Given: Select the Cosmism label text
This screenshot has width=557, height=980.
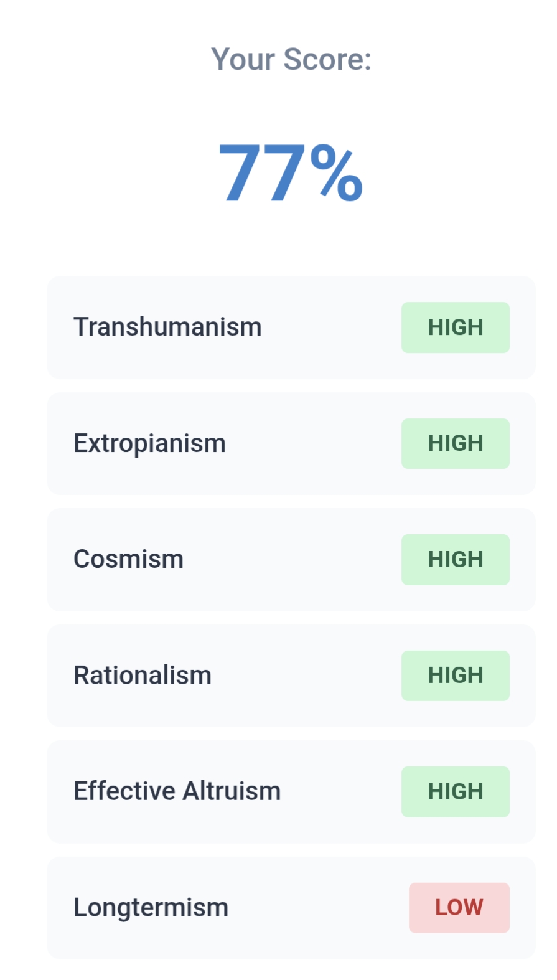Looking at the screenshot, I should (x=128, y=559).
